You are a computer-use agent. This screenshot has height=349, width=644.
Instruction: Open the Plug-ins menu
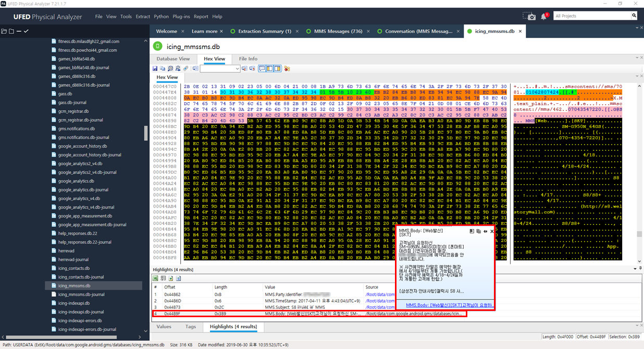pos(182,17)
